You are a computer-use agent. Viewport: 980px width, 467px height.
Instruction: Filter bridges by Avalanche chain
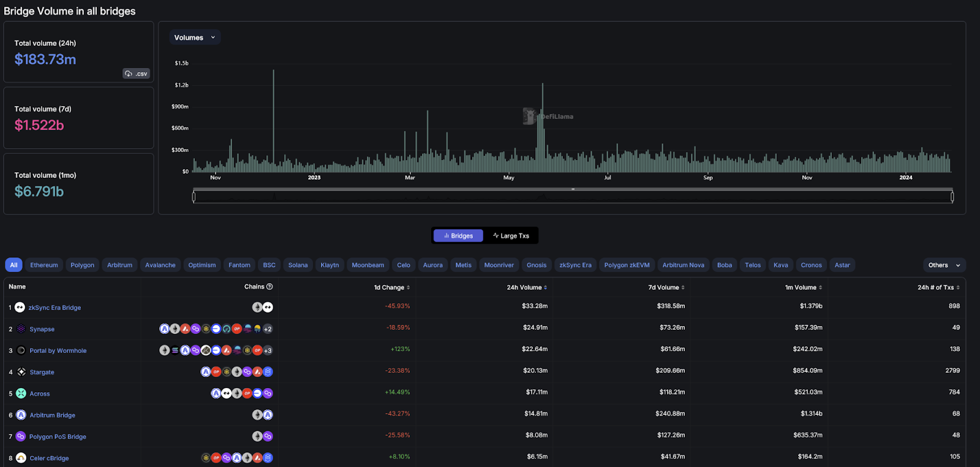click(160, 265)
